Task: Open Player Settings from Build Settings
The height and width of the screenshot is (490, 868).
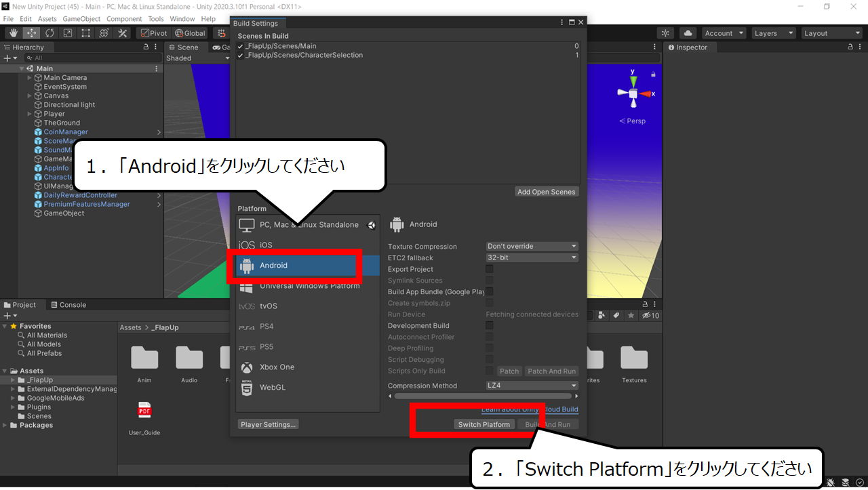Action: point(269,424)
